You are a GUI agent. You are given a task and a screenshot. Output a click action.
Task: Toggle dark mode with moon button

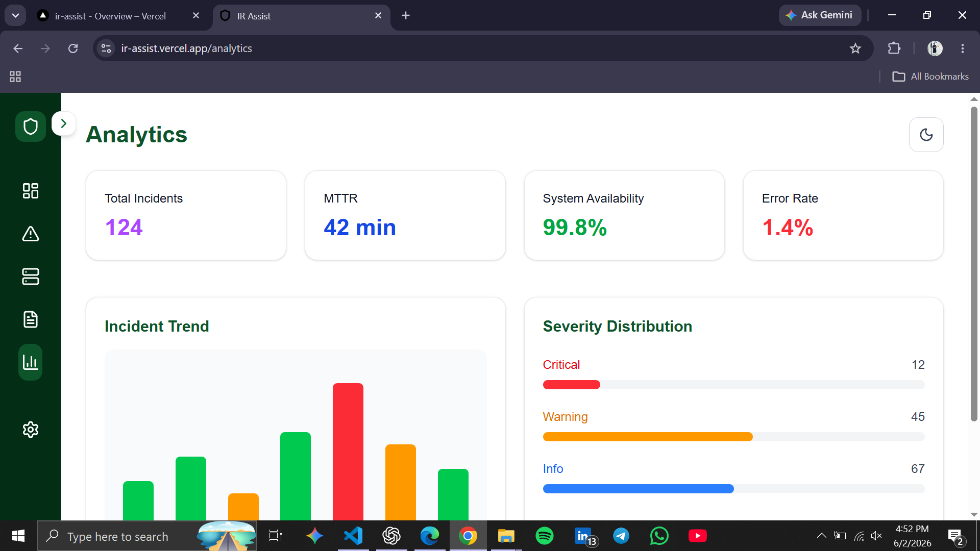[926, 135]
